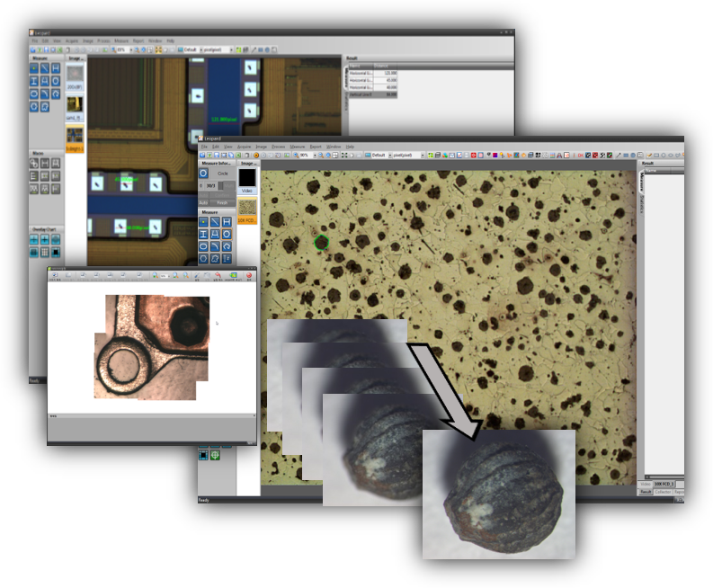Open the Image menu in back Leopard window
The height and width of the screenshot is (588, 713).
[88, 41]
